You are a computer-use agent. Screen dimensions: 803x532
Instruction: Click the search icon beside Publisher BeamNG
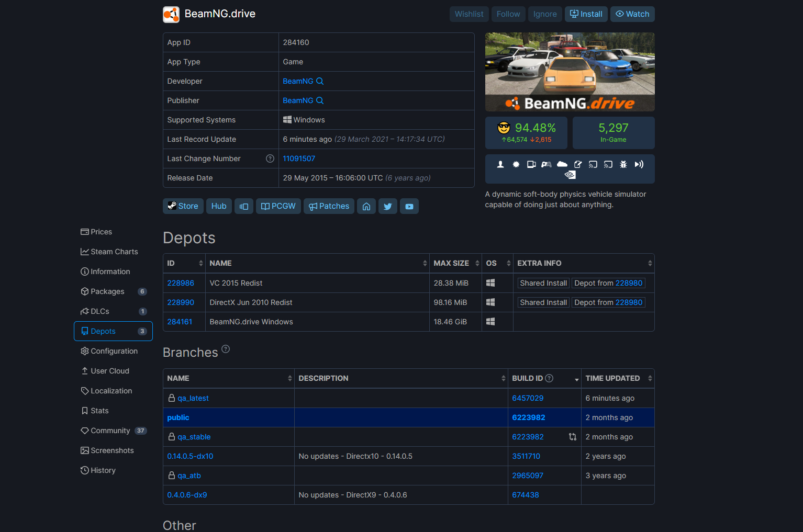pos(320,100)
